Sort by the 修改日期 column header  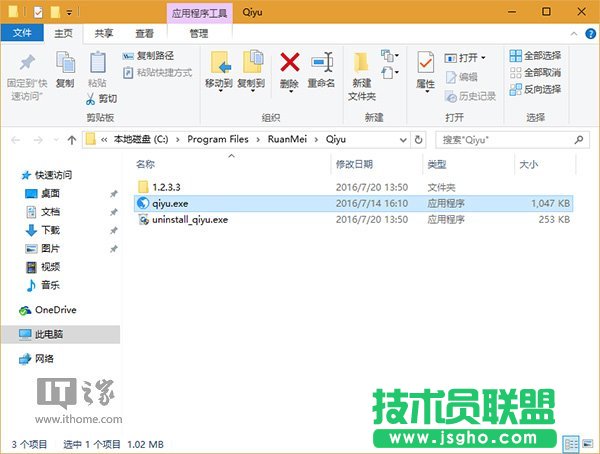[x=354, y=165]
